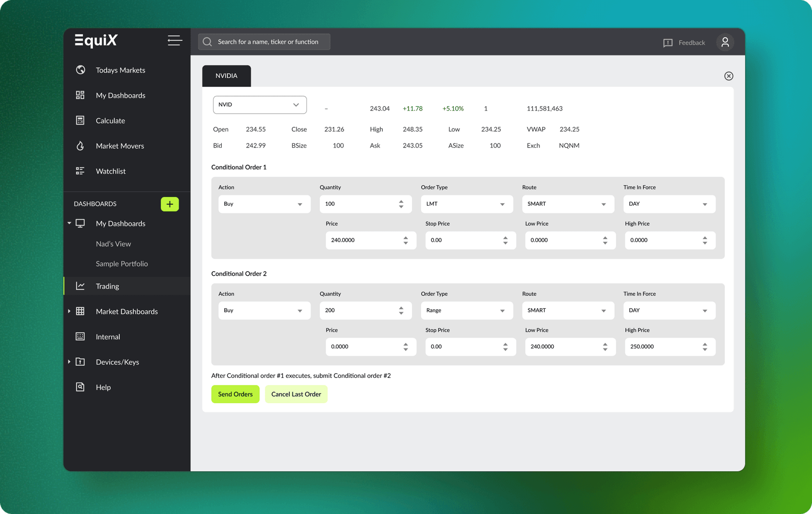Click the search name, ticker or function field
812x514 pixels.
click(264, 42)
